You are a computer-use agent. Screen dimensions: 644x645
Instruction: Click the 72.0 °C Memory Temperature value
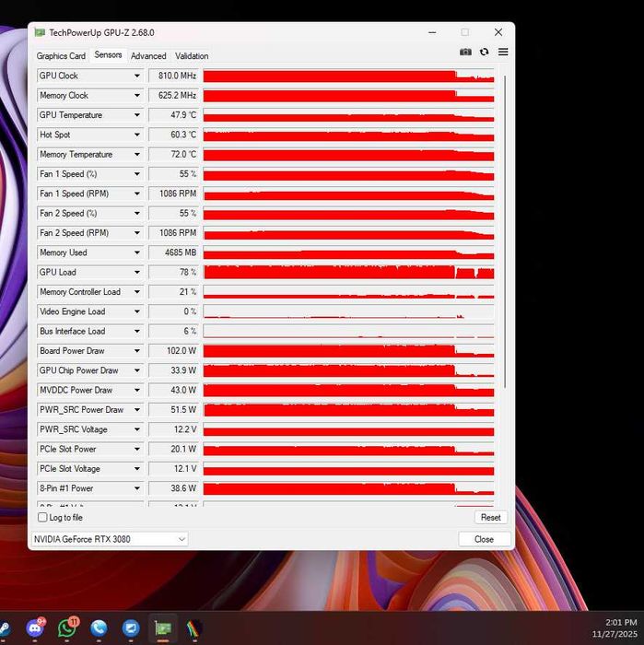pyautogui.click(x=173, y=154)
